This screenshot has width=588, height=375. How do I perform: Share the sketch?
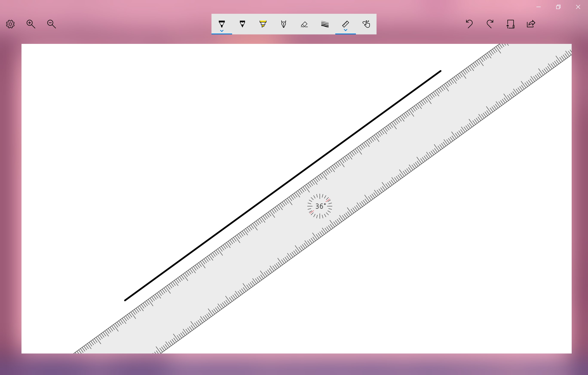tap(531, 24)
